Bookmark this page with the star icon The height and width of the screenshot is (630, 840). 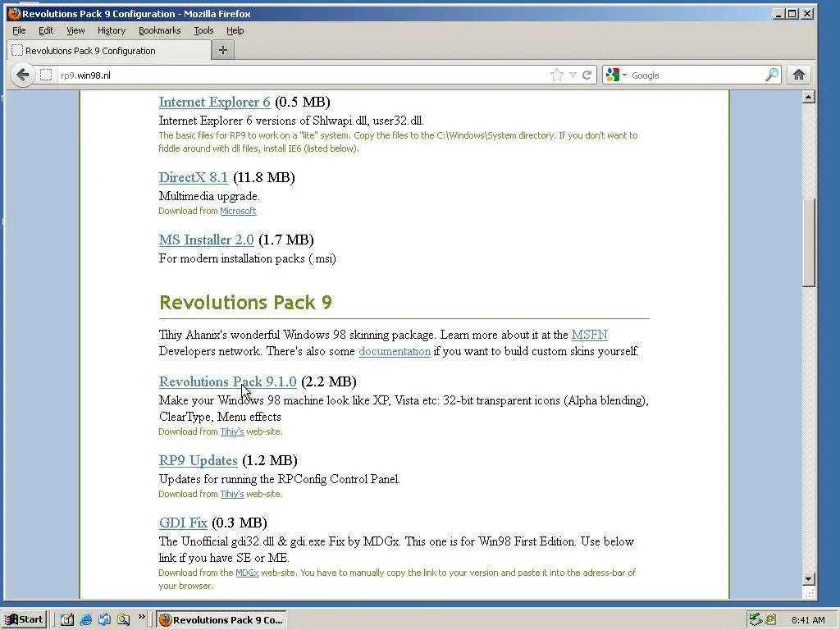(557, 75)
